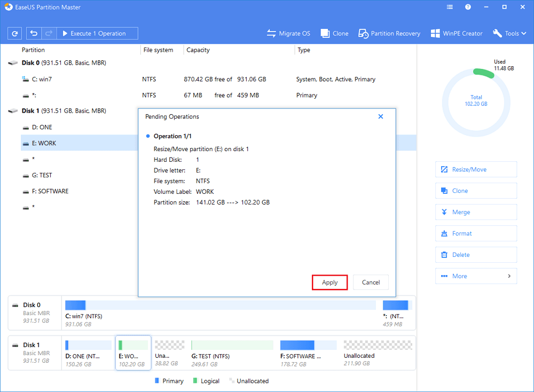Open WinPE Creator
This screenshot has width=534, height=392.
point(457,33)
